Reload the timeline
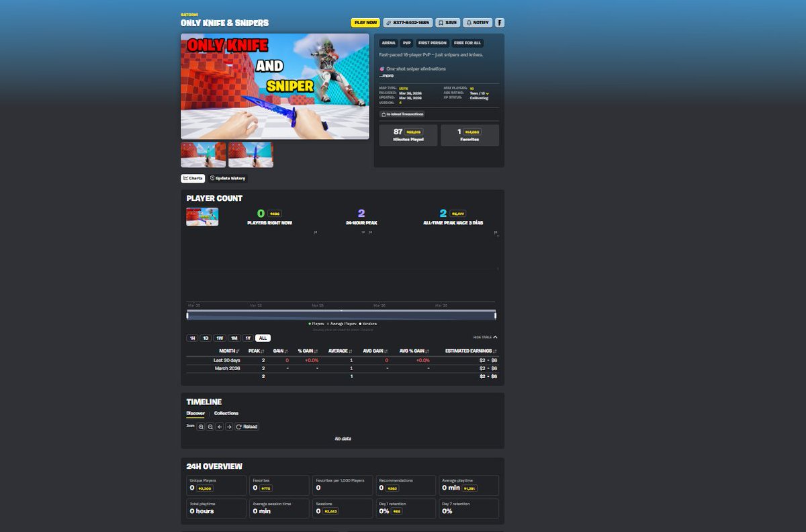Image resolution: width=806 pixels, height=532 pixels. pyautogui.click(x=247, y=427)
